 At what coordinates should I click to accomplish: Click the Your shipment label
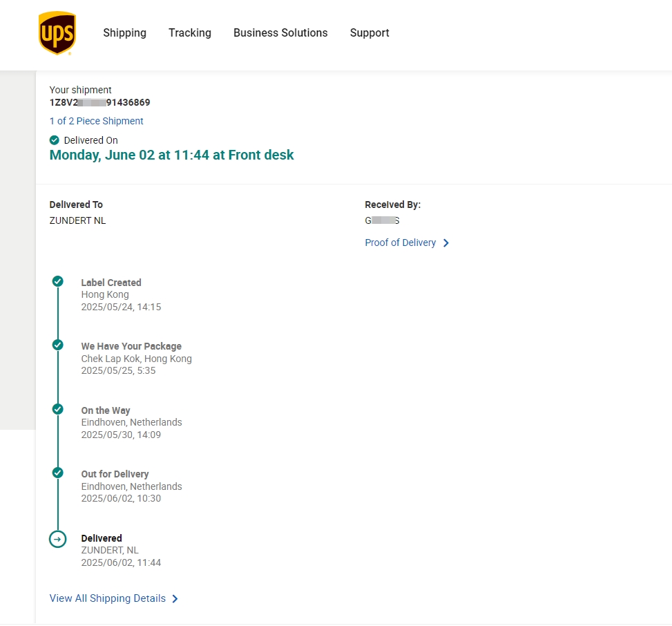(x=80, y=90)
